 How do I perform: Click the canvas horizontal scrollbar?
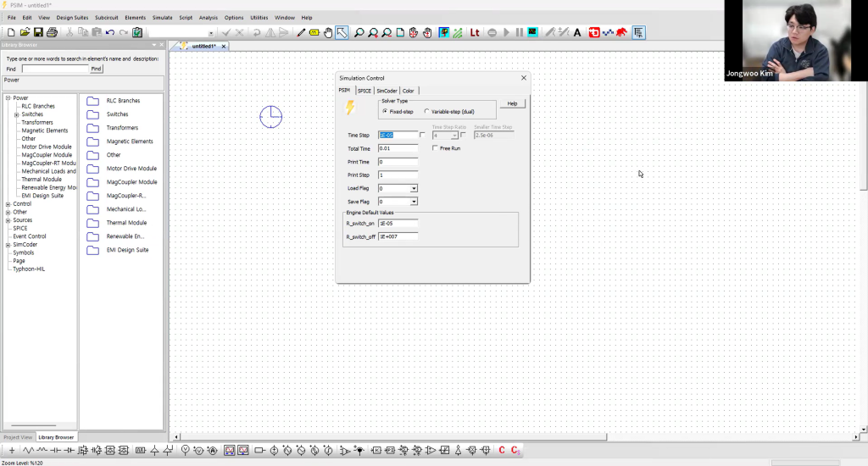coord(393,436)
